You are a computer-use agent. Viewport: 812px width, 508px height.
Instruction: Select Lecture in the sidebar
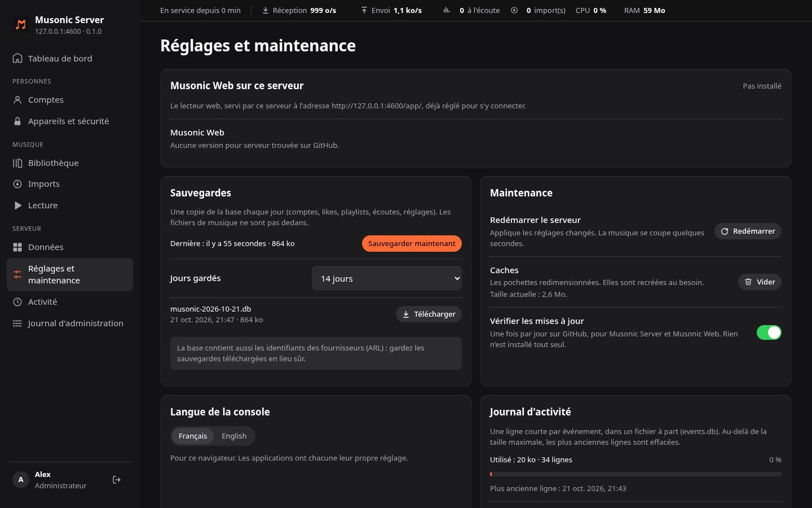pyautogui.click(x=70, y=205)
